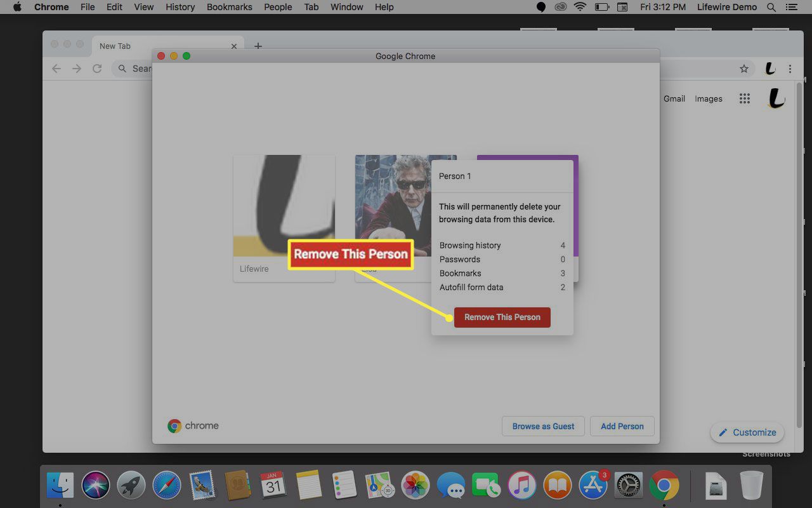Open FaceTime from the Dock
812x508 pixels.
click(487, 486)
